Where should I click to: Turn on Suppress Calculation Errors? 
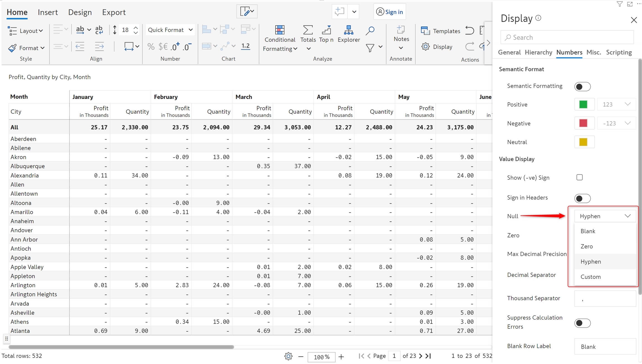582,323
